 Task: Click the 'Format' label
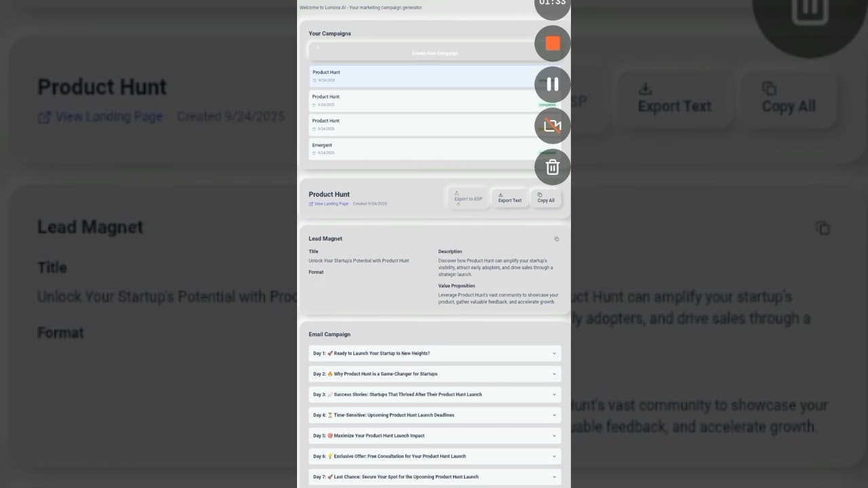click(316, 272)
